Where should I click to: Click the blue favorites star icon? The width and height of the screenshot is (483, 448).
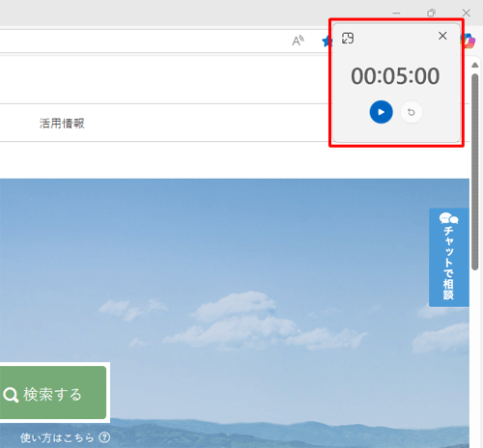[327, 42]
